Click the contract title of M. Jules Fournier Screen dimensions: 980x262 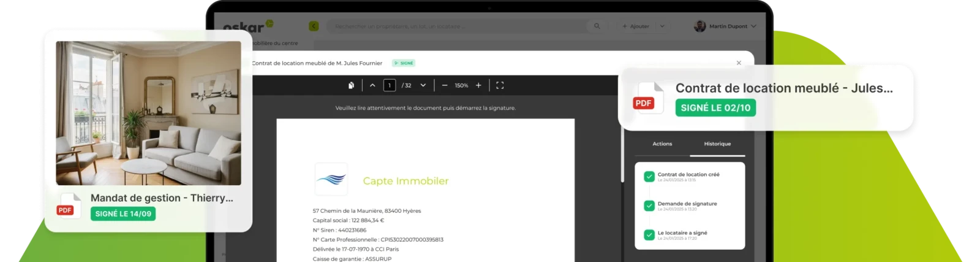[x=317, y=63]
